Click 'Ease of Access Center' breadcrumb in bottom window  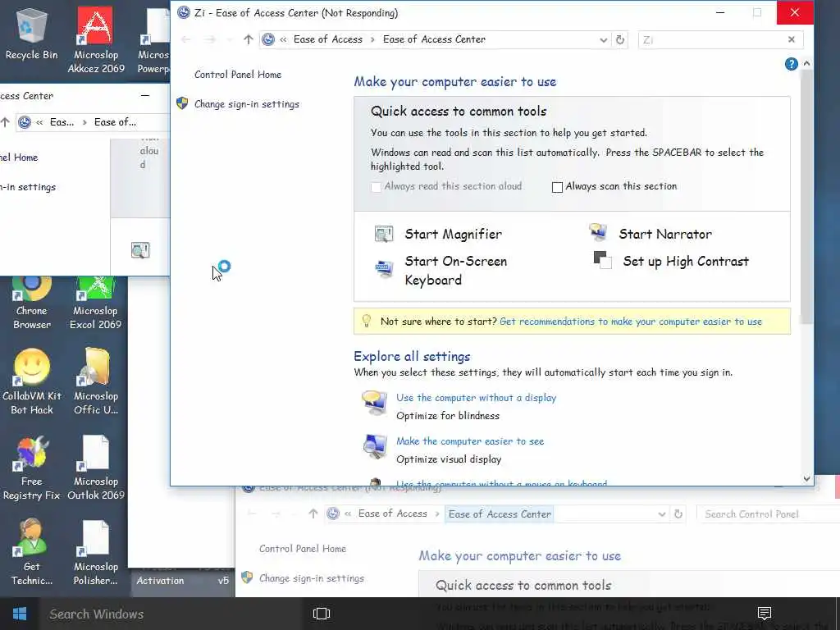(500, 514)
